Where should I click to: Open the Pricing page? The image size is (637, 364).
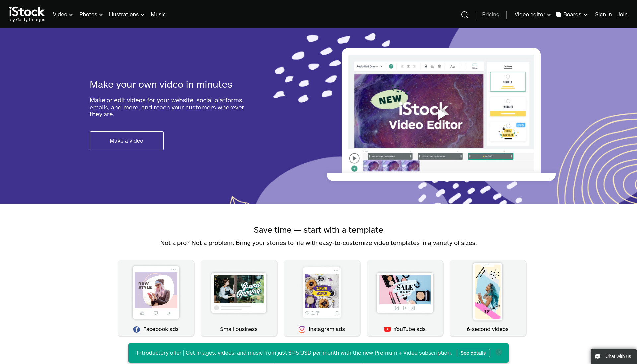click(x=491, y=15)
